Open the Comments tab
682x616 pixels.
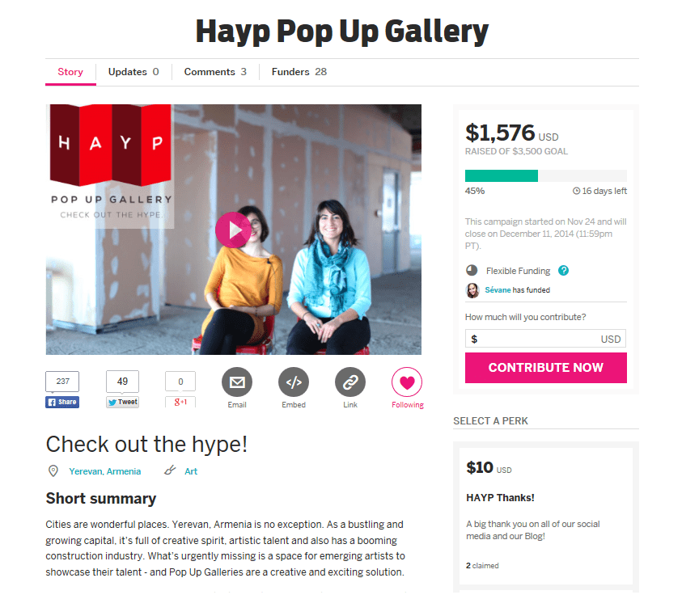(215, 72)
